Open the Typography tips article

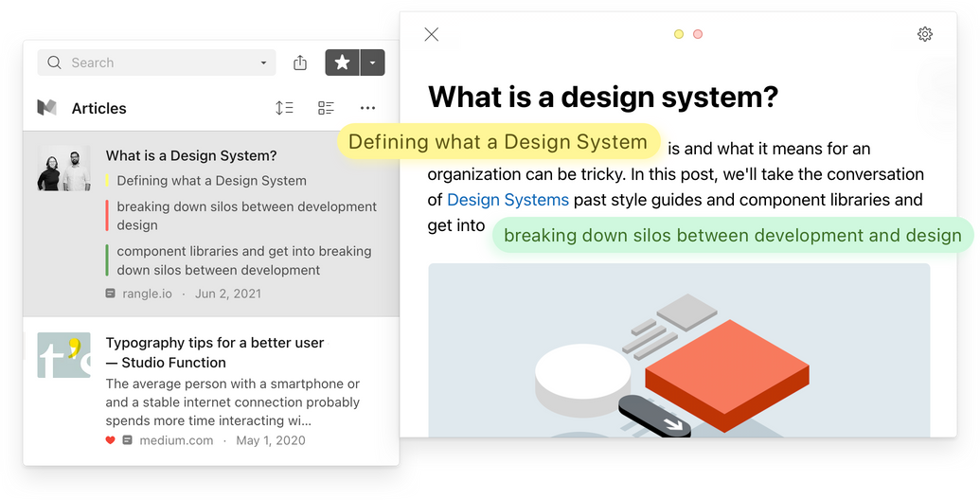[x=214, y=351]
